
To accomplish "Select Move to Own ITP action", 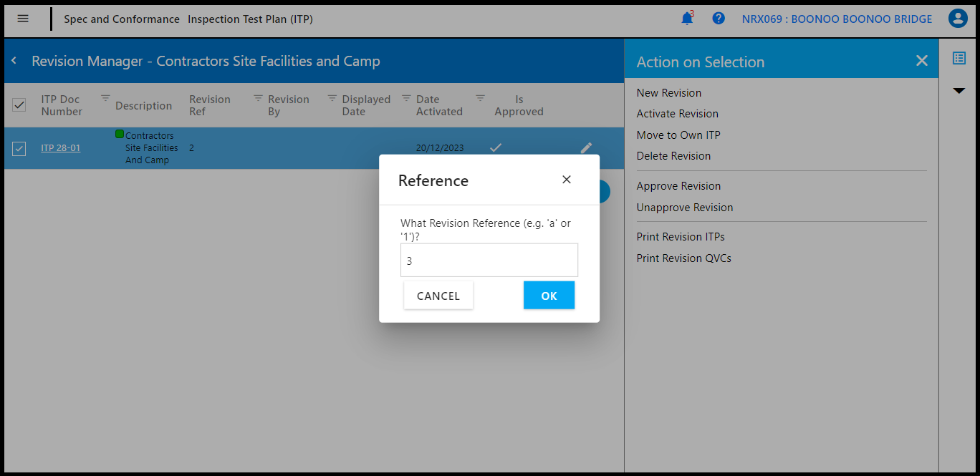I will coord(678,135).
